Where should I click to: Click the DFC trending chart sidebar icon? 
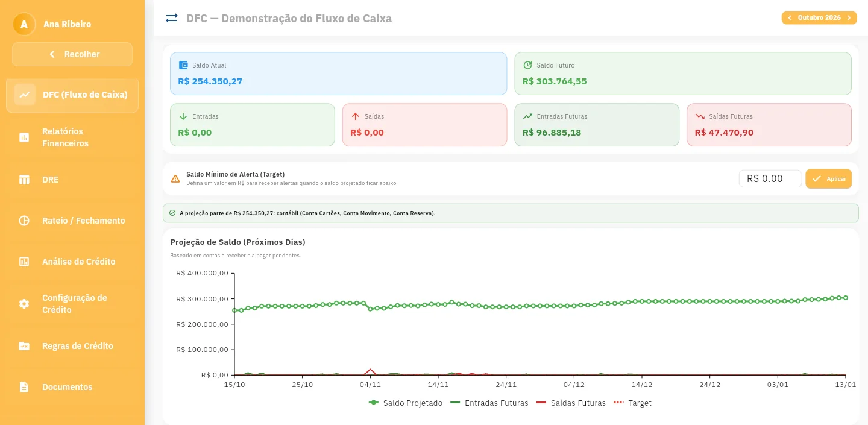(25, 95)
